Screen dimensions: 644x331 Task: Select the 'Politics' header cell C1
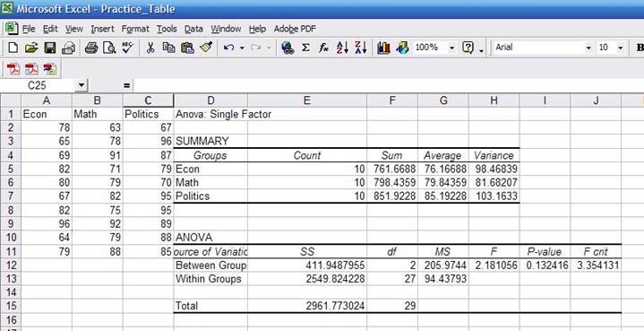148,114
